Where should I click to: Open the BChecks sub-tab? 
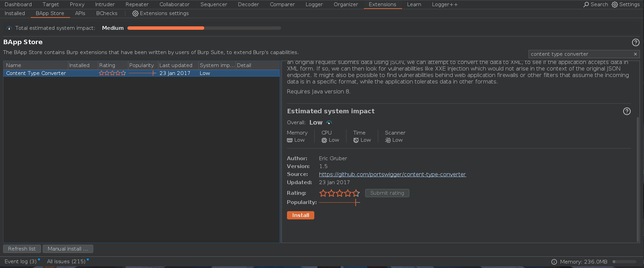pyautogui.click(x=107, y=13)
